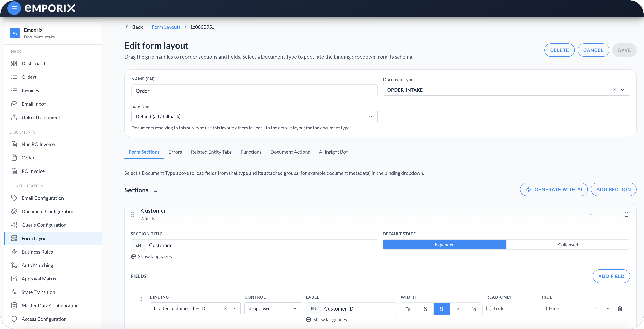This screenshot has width=644, height=329.
Task: Click the Master Data Configuration database icon
Action: (x=14, y=305)
